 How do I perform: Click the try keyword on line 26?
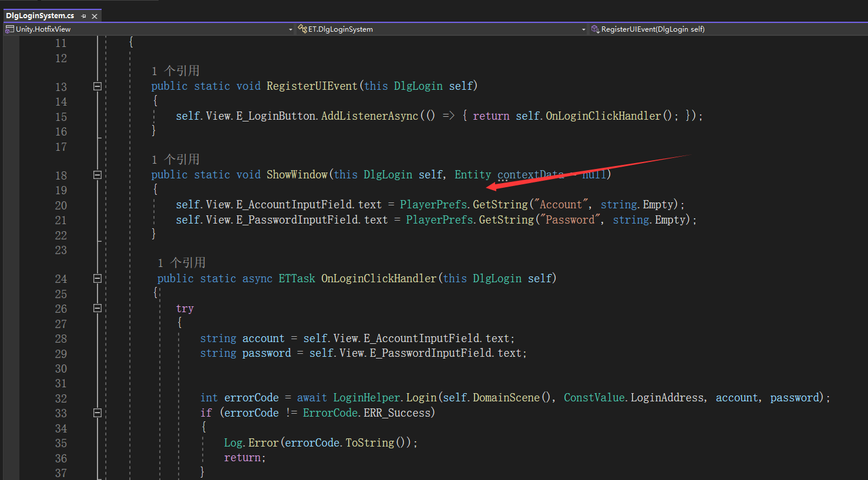click(185, 309)
